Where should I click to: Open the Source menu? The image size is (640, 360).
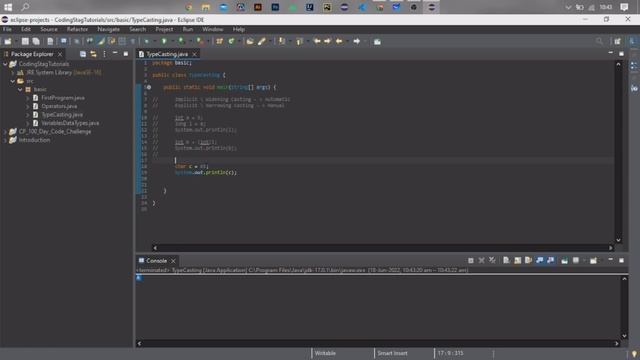(49, 29)
